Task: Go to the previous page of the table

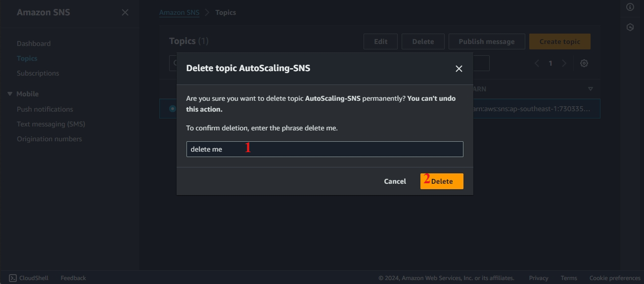Action: (537, 63)
